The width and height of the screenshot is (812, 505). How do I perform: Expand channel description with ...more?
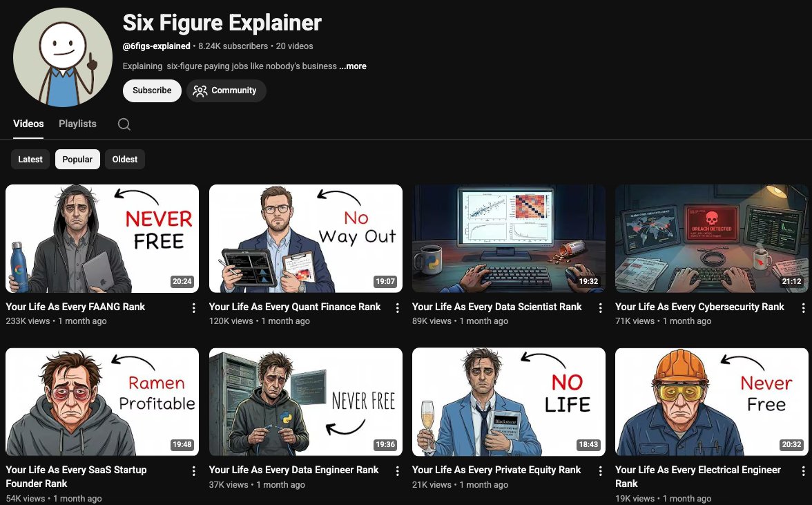point(353,66)
